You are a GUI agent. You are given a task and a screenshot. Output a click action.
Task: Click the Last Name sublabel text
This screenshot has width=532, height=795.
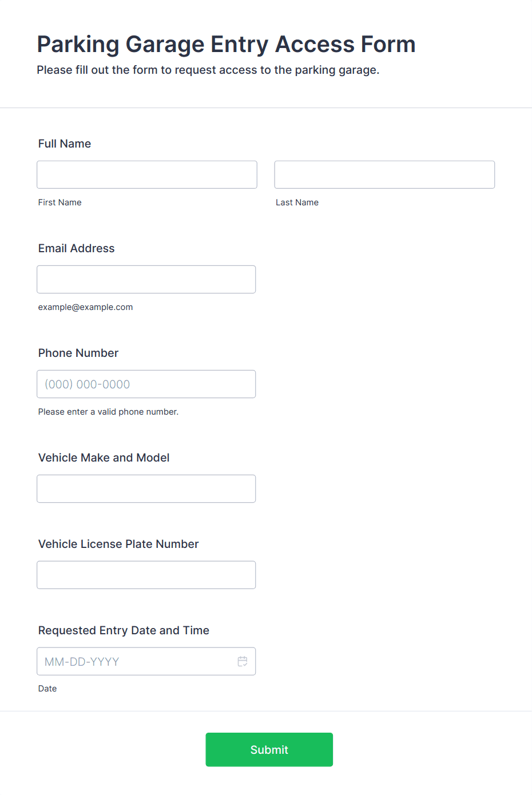[x=297, y=202]
